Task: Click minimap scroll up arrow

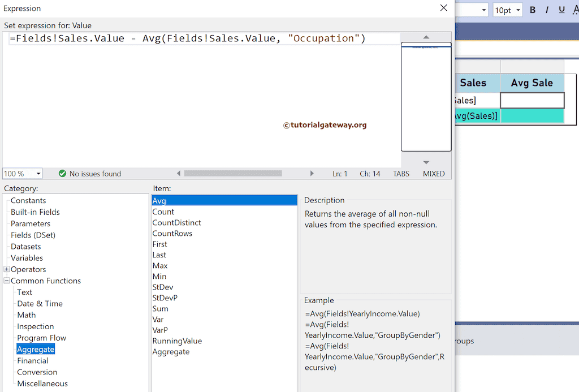Action: click(x=426, y=37)
